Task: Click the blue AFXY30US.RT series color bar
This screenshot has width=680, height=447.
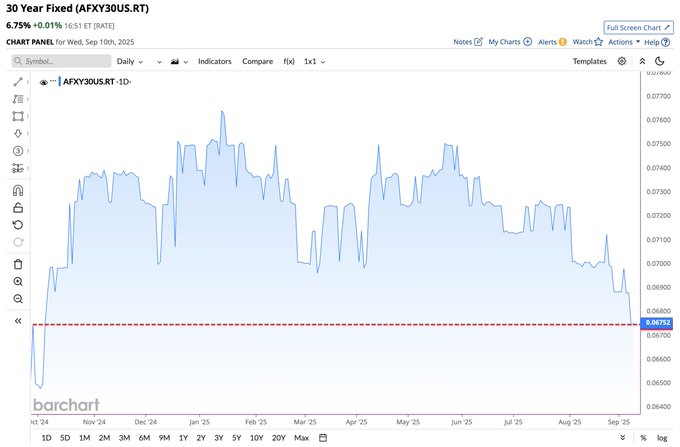Action: pos(60,81)
